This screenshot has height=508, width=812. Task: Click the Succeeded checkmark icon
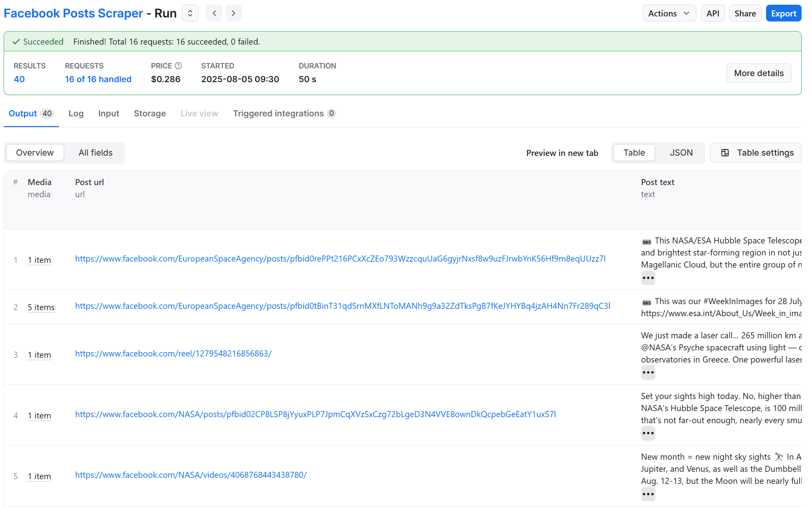(x=15, y=41)
